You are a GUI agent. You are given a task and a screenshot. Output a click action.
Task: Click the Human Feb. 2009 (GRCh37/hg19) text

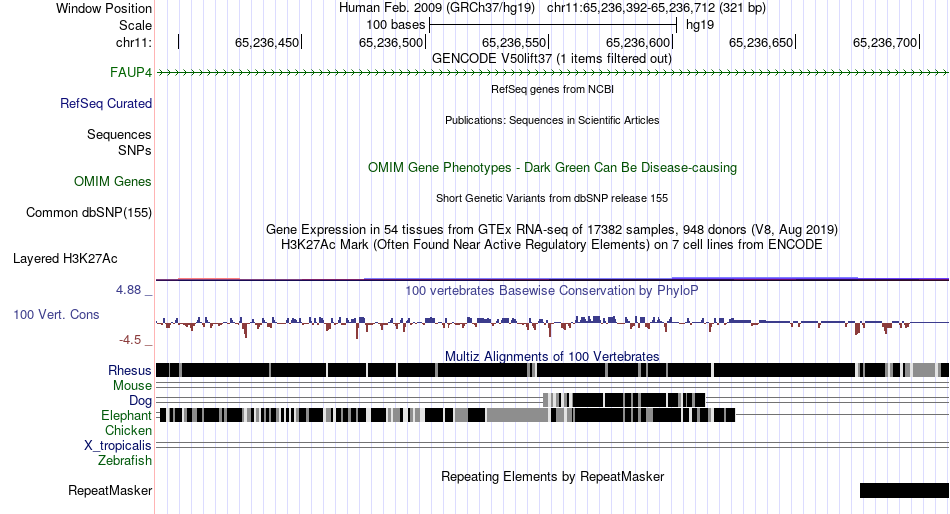click(437, 8)
